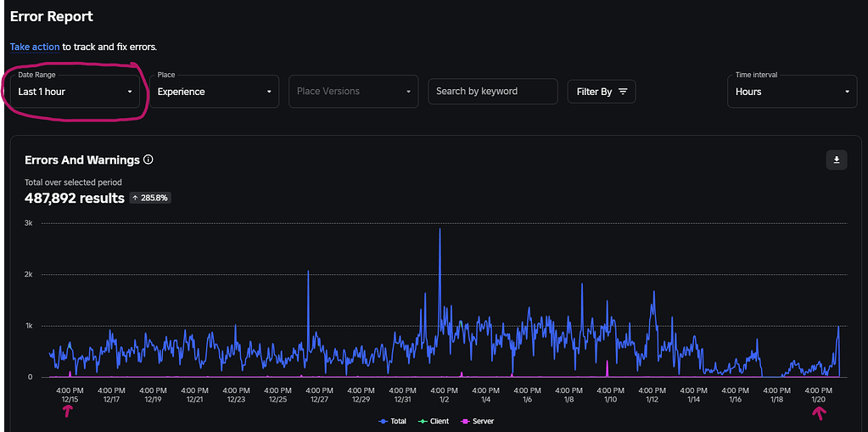Click the 4:00 PM 12/25 axis label
The image size is (868, 432).
tap(277, 395)
